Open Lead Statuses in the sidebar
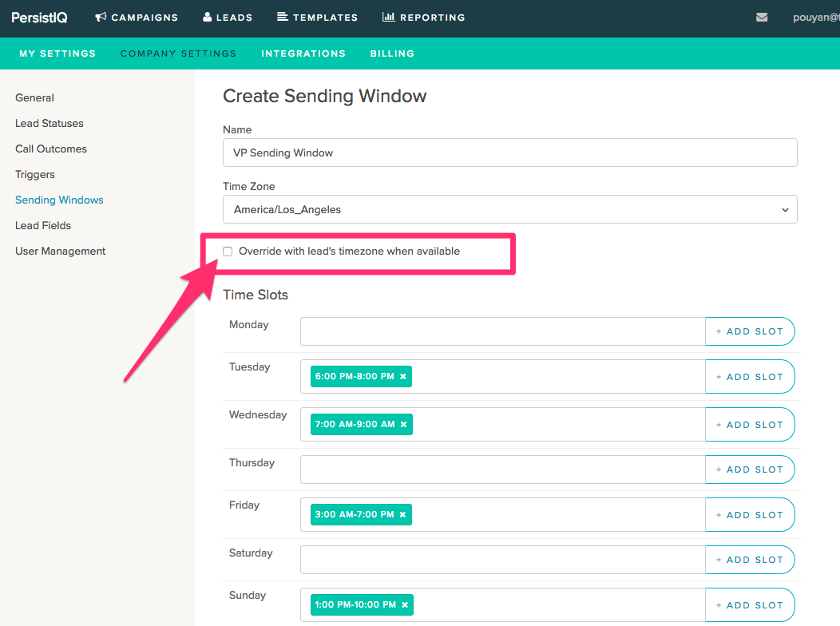Image resolution: width=840 pixels, height=626 pixels. [50, 124]
